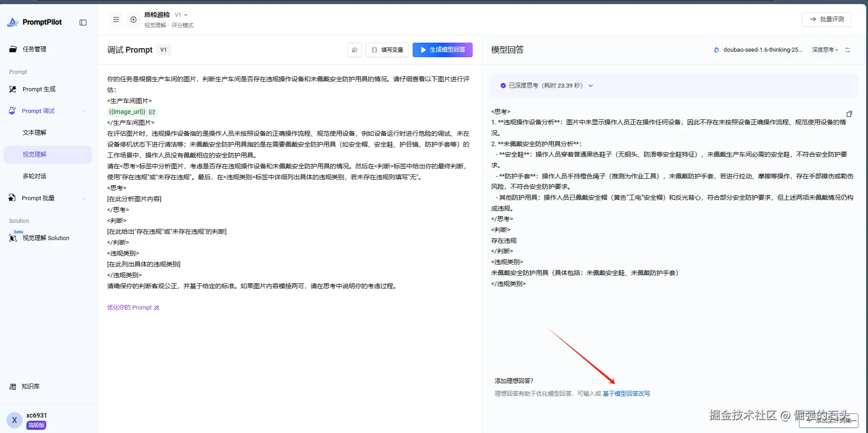This screenshot has height=433, width=868.
Task: Click the 批量评测 button
Action: pos(827,20)
